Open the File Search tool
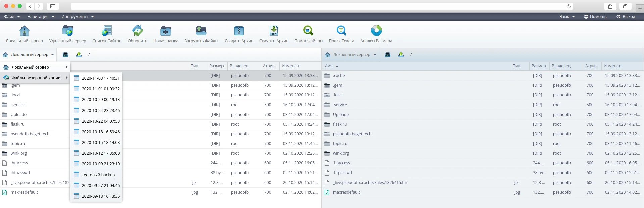 [308, 31]
